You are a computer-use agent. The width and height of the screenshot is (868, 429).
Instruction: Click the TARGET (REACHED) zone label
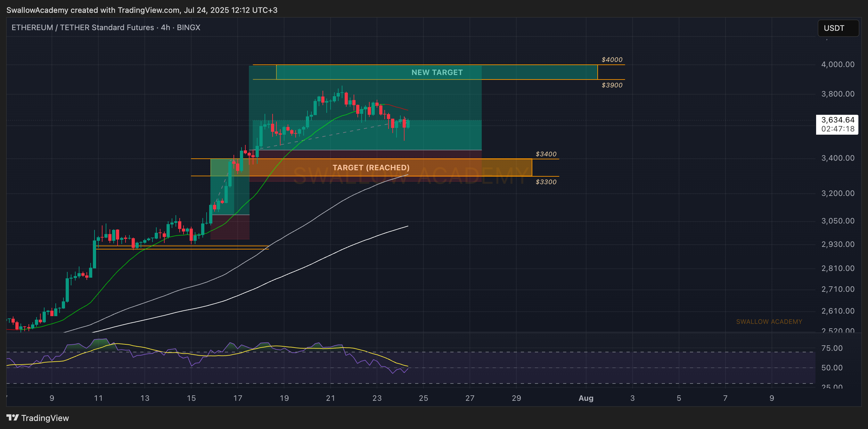(x=371, y=167)
